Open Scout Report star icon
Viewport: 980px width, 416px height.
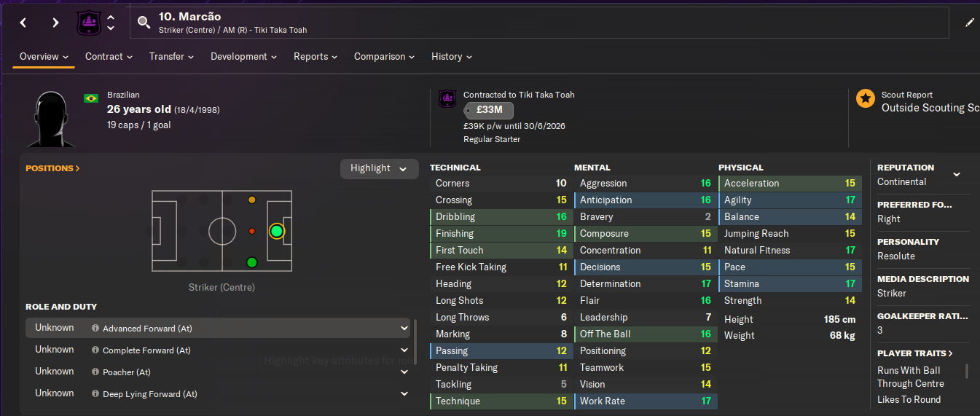866,99
